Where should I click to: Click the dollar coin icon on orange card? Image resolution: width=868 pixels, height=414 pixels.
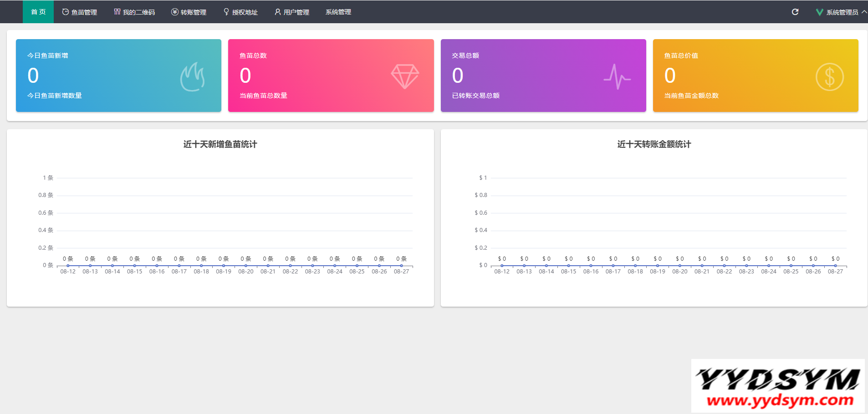[829, 76]
